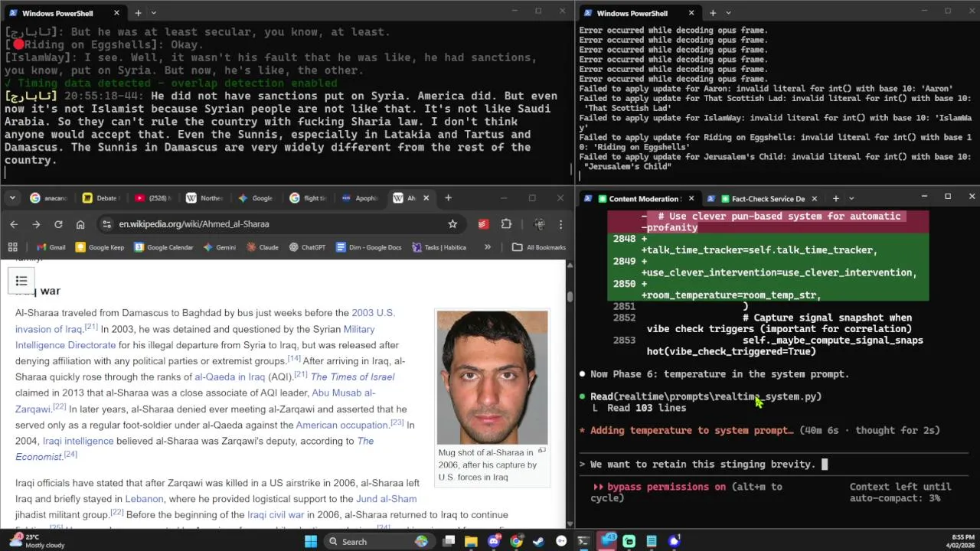
Task: Switch to YouTube (2526) tab
Action: (153, 198)
